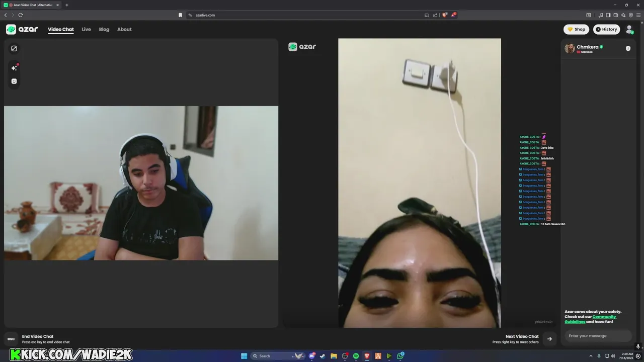Close the Azar Video Chat tab

[x=57, y=5]
